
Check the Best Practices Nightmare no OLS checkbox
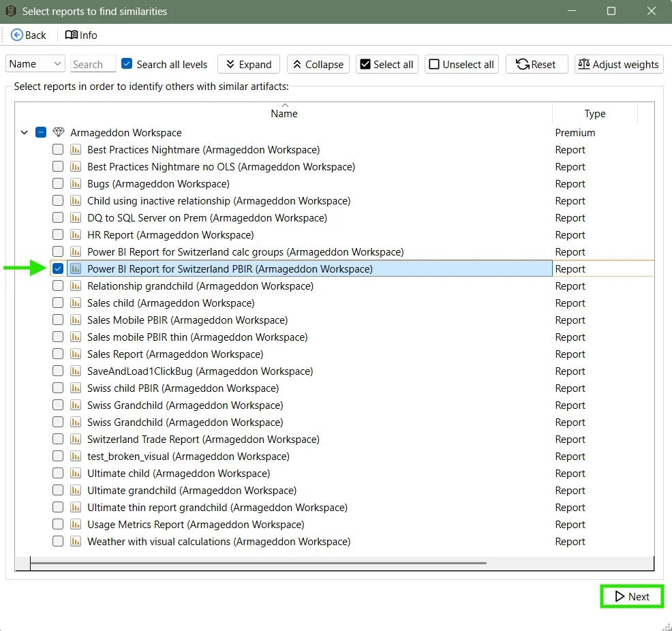[x=58, y=166]
